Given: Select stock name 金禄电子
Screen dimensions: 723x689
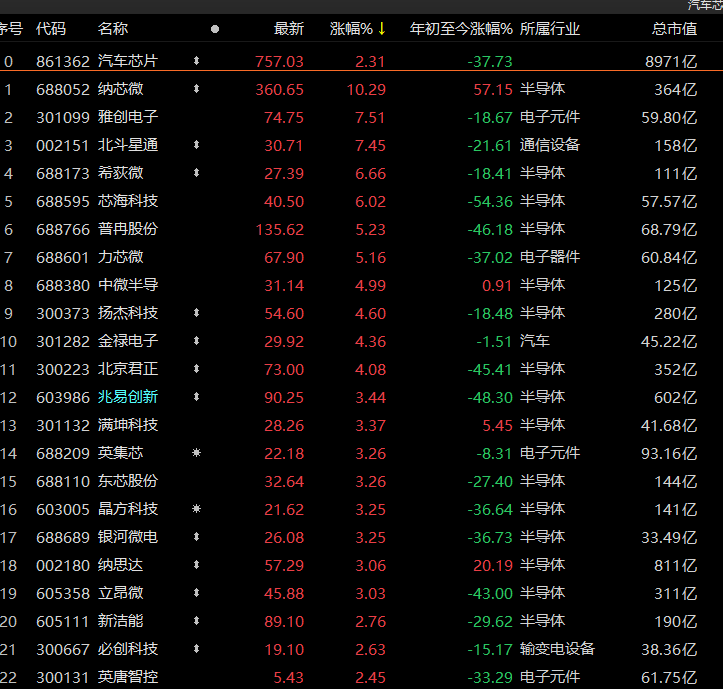Looking at the screenshot, I should pos(128,341).
